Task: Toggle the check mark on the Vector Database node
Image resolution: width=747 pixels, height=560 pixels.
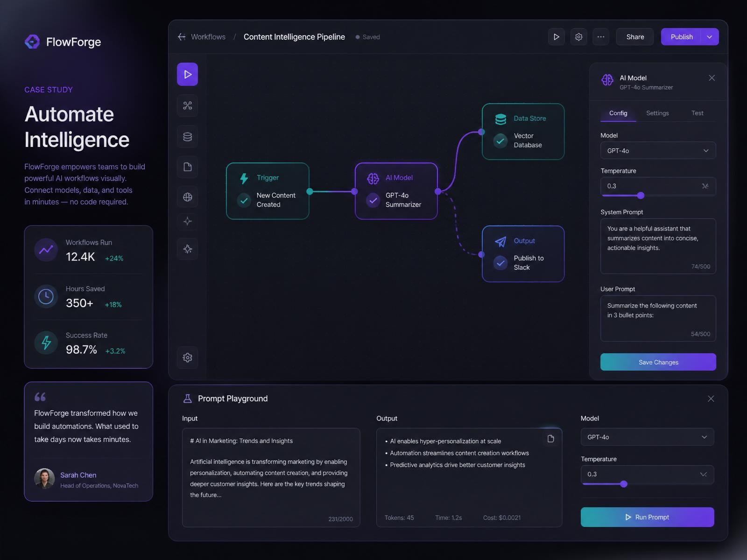Action: (x=500, y=140)
